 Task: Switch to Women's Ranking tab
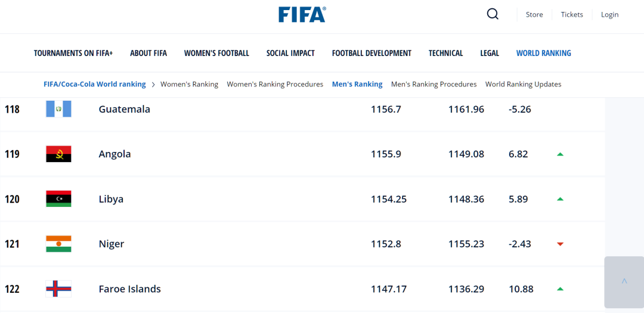[x=189, y=84]
